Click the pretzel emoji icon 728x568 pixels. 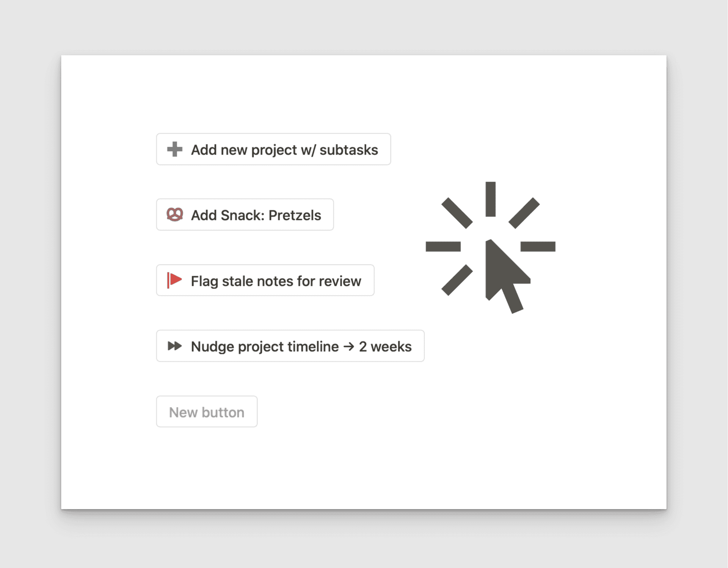point(175,214)
